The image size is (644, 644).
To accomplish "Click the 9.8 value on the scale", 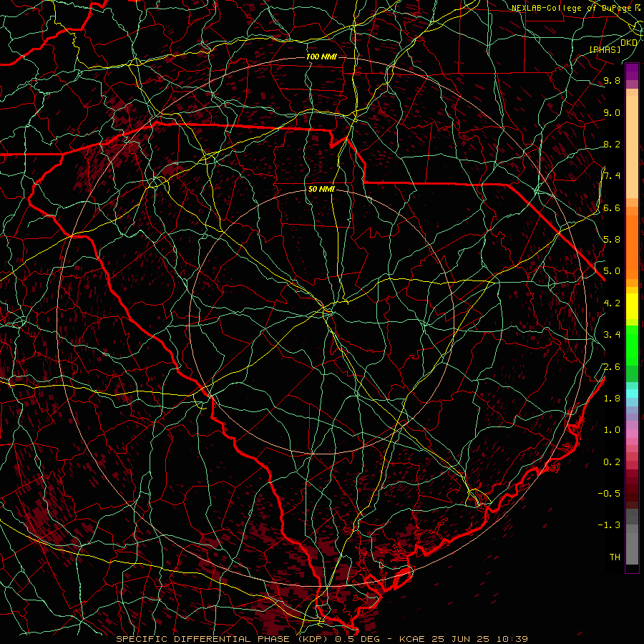I will [612, 81].
